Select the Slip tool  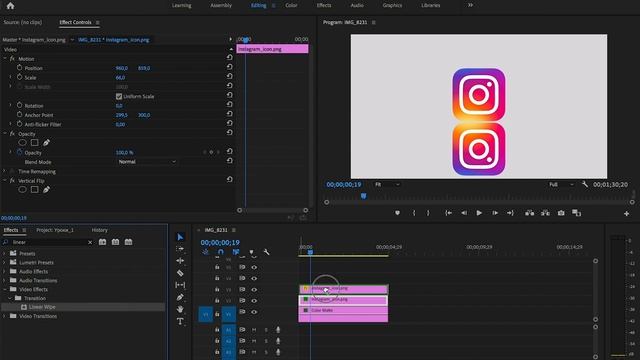(x=180, y=285)
